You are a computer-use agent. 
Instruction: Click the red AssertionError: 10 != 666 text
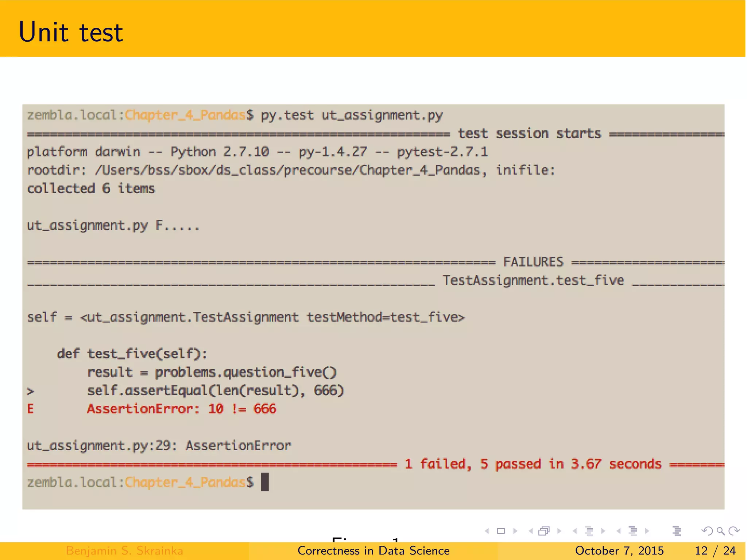[x=182, y=409]
